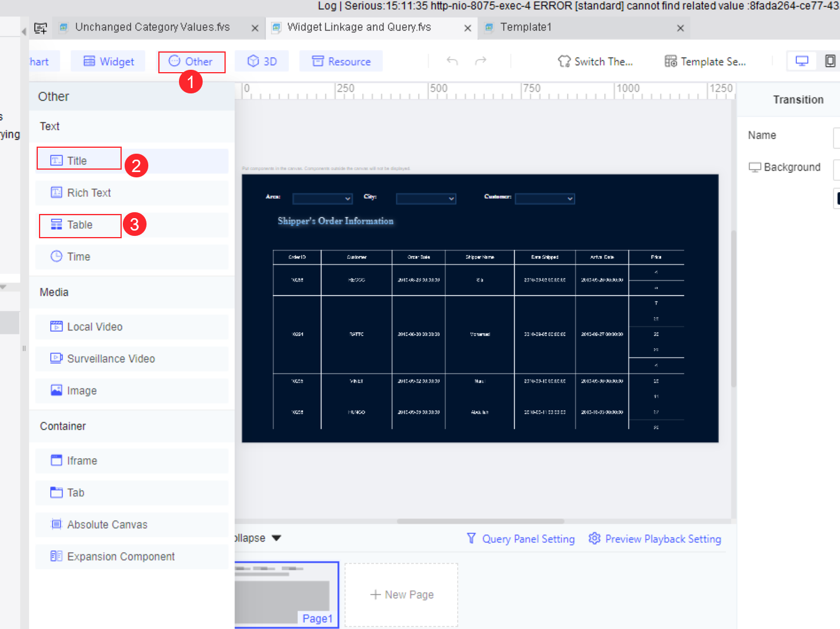
Task: Collapse the page panel arrow
Action: [x=276, y=538]
